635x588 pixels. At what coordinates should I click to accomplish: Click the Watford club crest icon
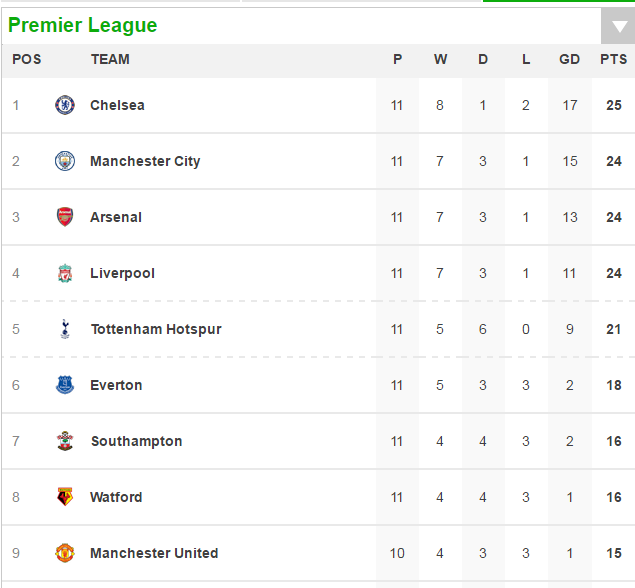tap(65, 497)
